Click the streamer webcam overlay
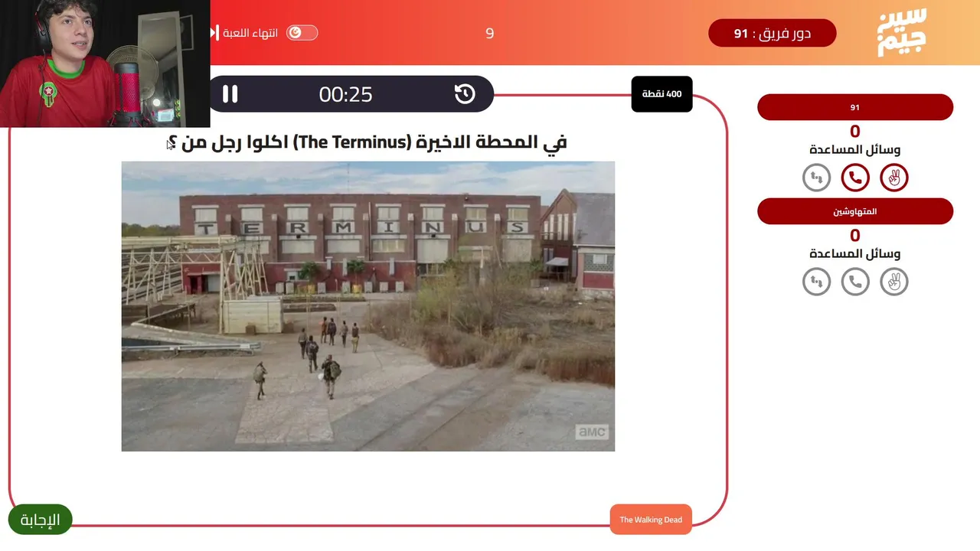The image size is (980, 551). [x=105, y=64]
